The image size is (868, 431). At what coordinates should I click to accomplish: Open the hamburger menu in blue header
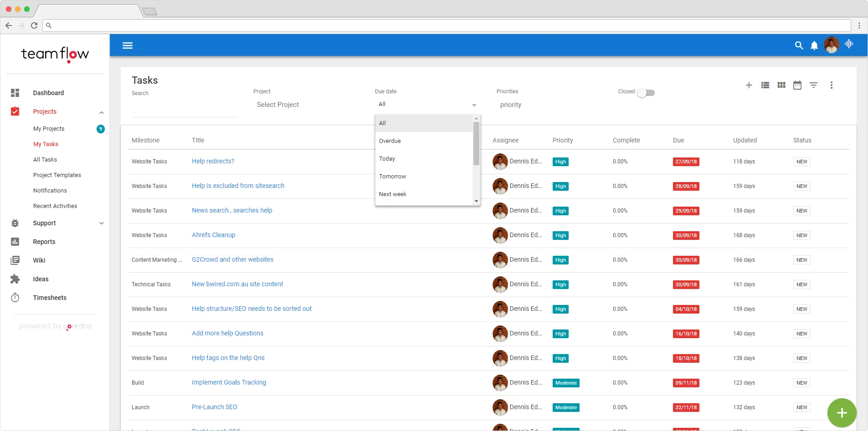click(x=128, y=46)
